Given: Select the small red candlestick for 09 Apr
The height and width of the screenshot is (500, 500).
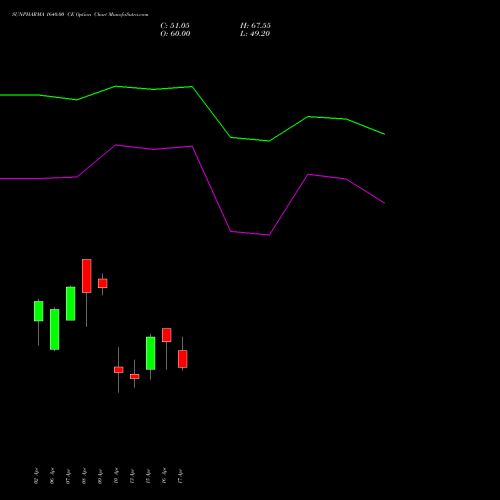Looking at the screenshot, I should point(103,283).
